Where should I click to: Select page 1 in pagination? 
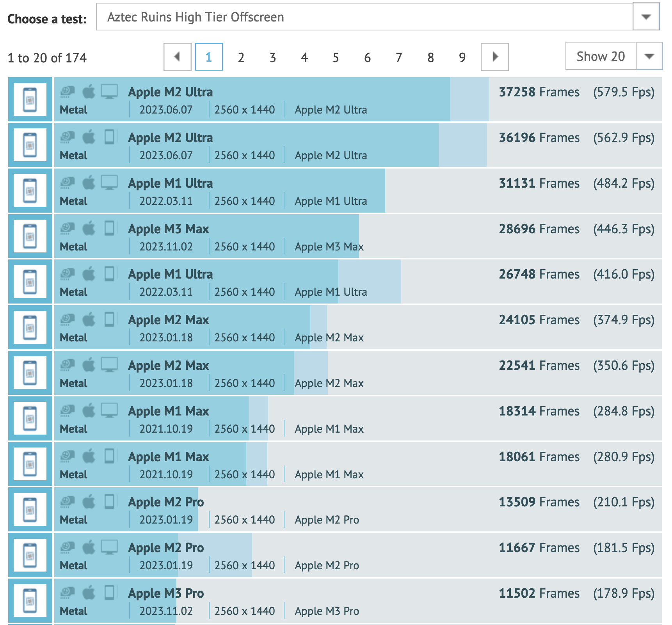click(209, 57)
